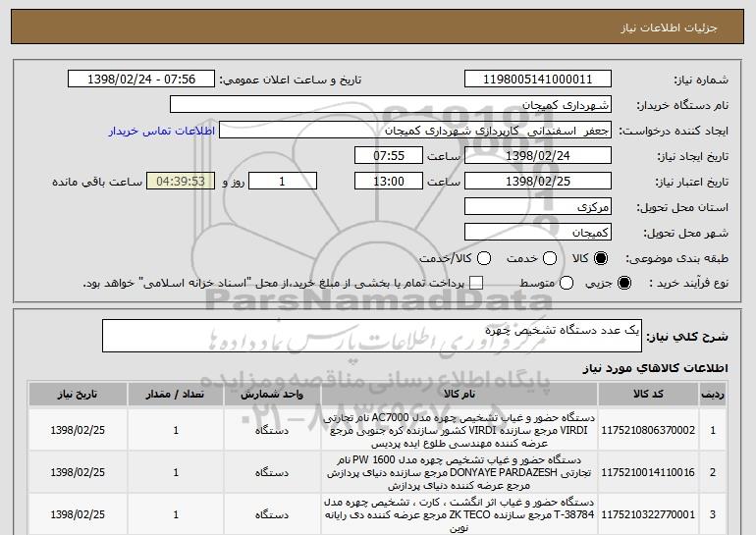Screen dimensions: 756x535
Task: Select the کالا/خدمت radio button
Action: 484,259
